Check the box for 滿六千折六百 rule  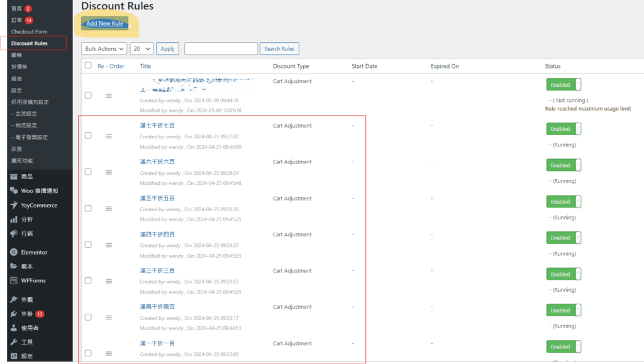click(88, 172)
